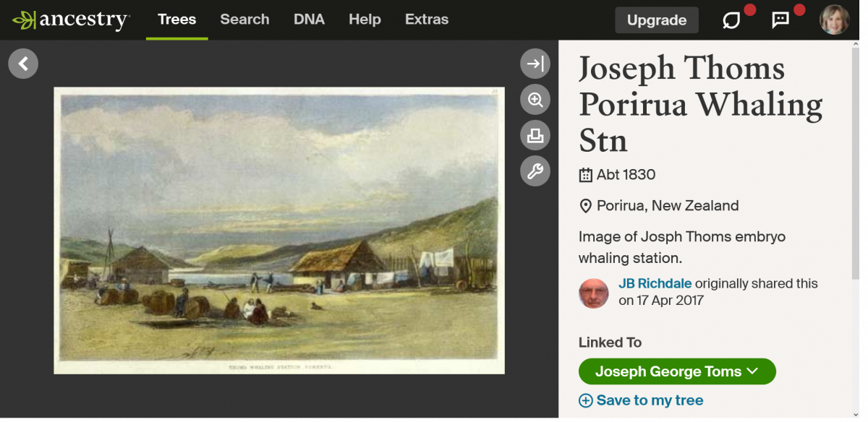Print the image with the printer icon
Viewport: 868px width, 422px height.
[535, 135]
